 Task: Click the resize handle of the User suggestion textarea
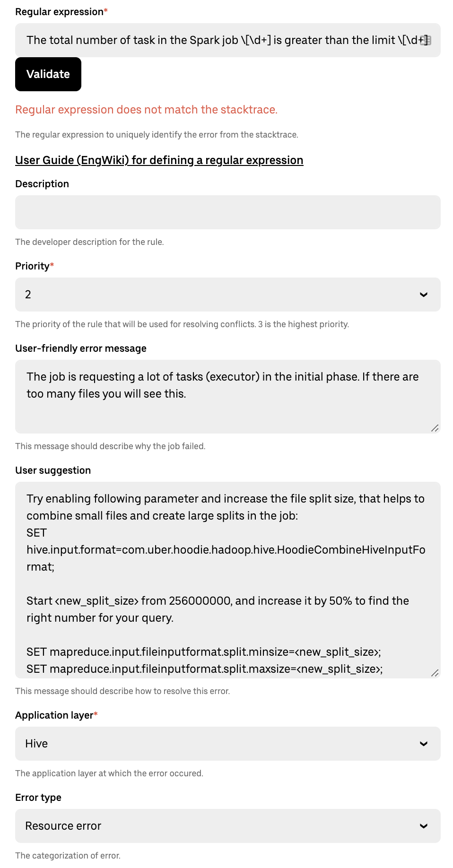point(435,673)
